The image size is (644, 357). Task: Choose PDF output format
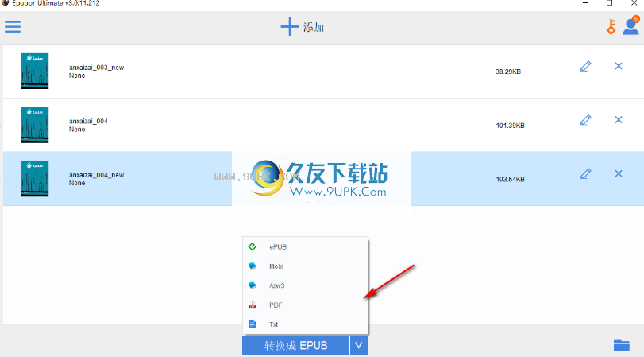(x=305, y=305)
